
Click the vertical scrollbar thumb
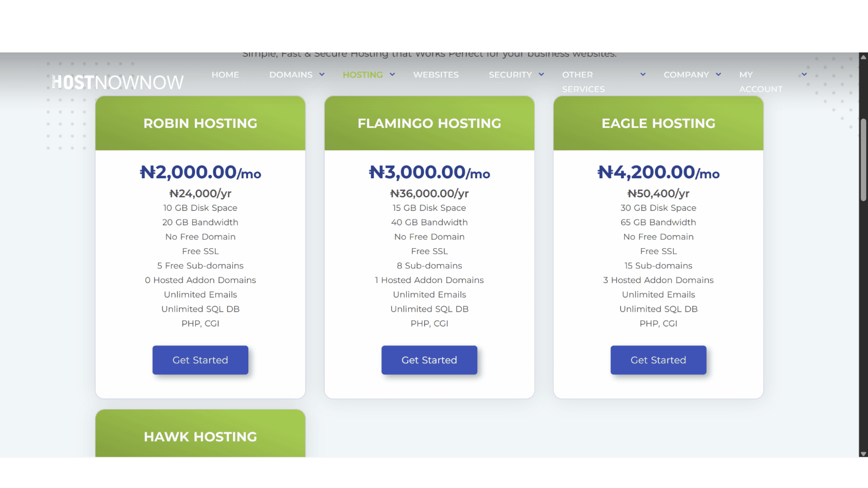863,160
